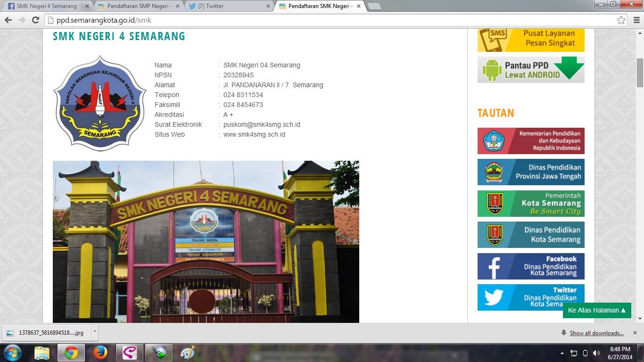Open a new browser tab
This screenshot has height=362, width=644.
[x=374, y=7]
